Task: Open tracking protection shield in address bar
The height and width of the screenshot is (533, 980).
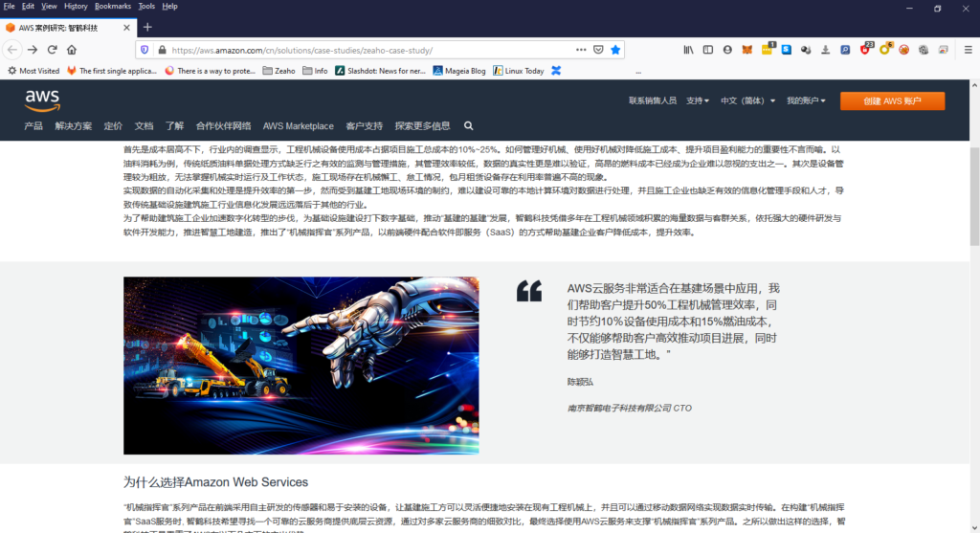Action: coord(145,50)
